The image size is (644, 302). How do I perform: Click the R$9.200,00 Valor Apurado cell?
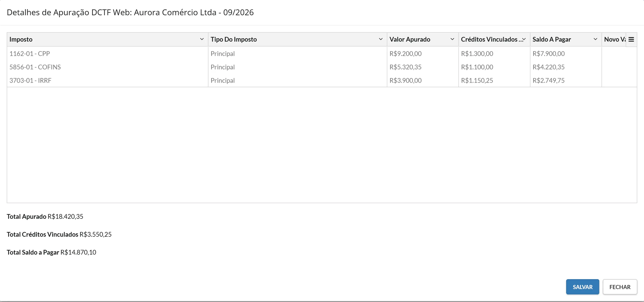(423, 53)
